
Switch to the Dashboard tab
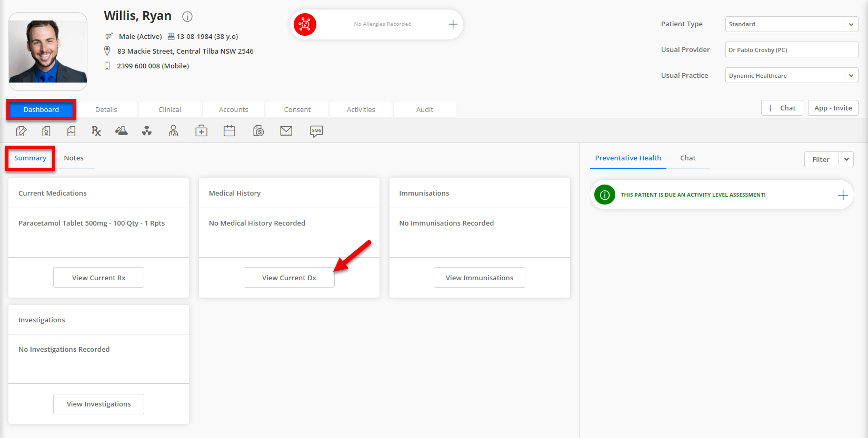coord(41,109)
